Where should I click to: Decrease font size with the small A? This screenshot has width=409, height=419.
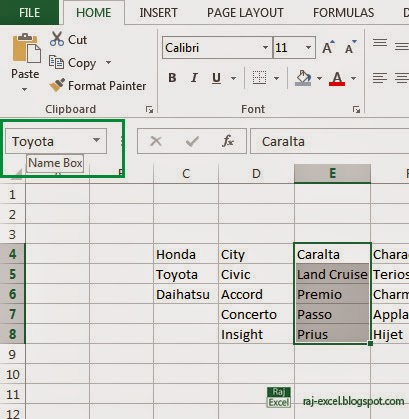[x=351, y=48]
